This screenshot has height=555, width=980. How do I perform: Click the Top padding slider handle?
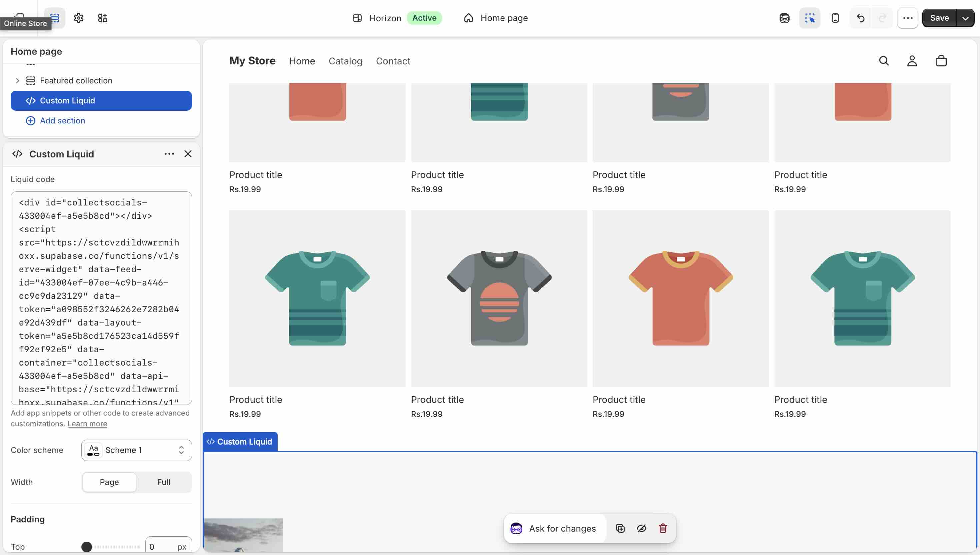click(86, 547)
